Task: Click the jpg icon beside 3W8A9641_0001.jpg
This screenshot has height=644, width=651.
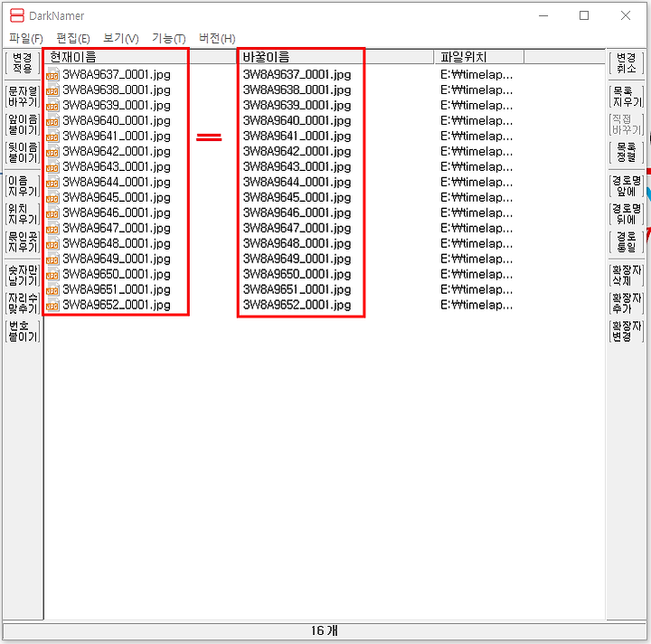Action: pyautogui.click(x=52, y=137)
